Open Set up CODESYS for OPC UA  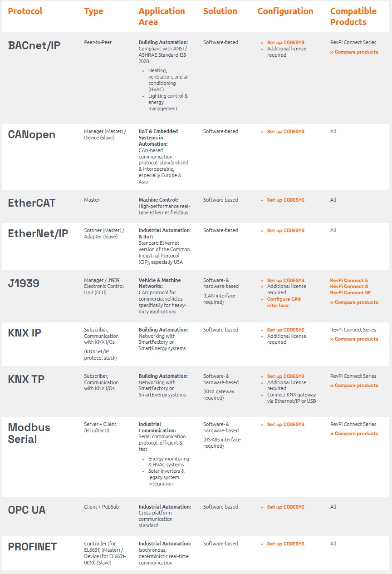coord(285,507)
